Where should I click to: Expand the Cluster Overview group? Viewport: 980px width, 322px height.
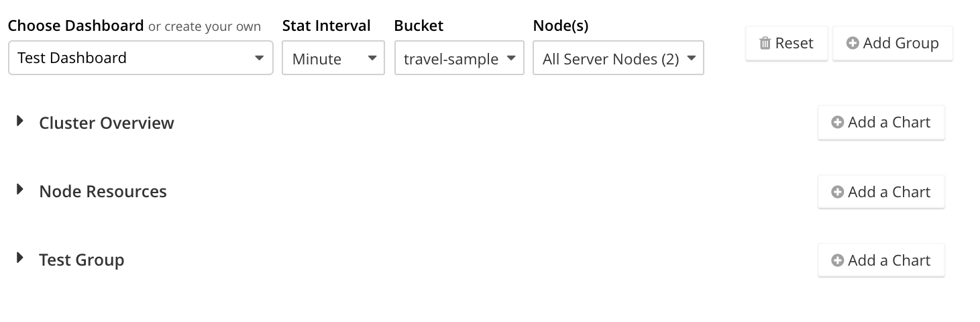click(x=20, y=121)
